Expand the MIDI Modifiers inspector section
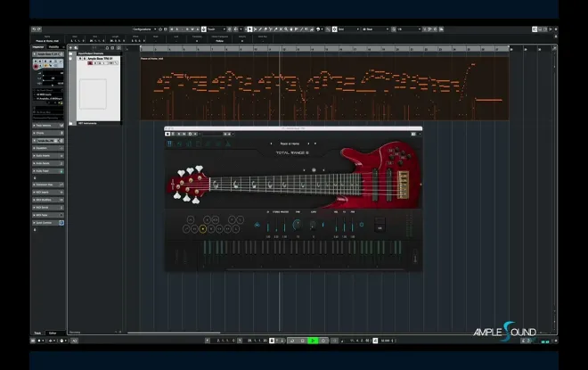 point(48,200)
